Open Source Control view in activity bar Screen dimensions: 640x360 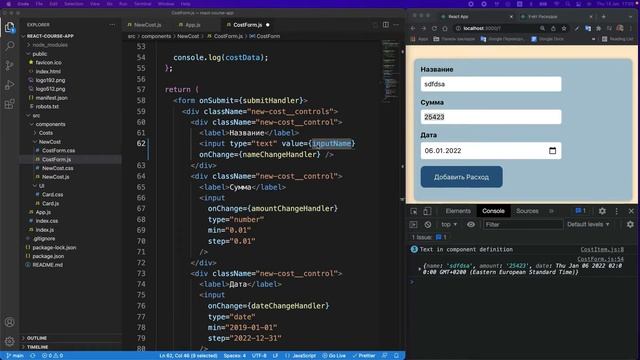pos(10,65)
